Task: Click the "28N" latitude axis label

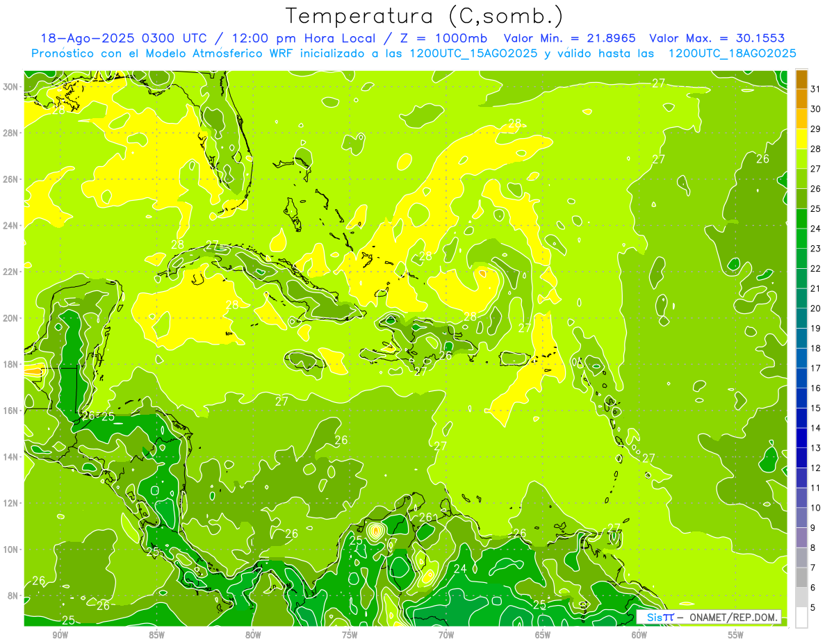Action: 10,133
